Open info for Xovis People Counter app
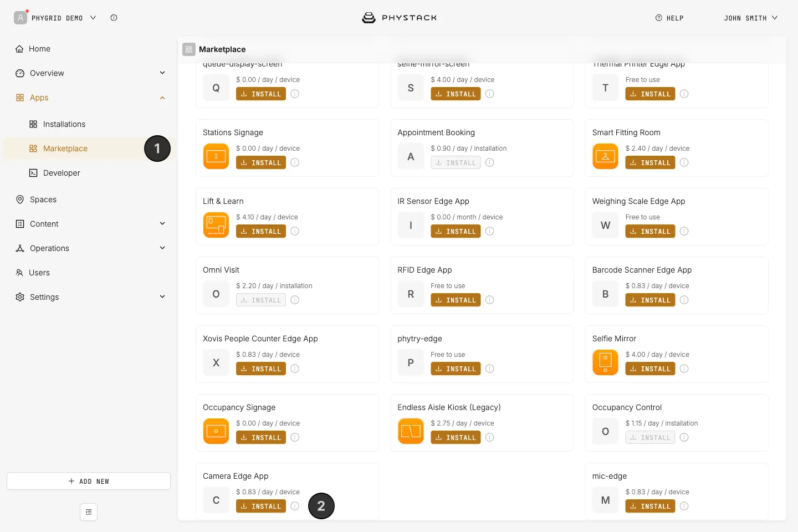The height and width of the screenshot is (532, 798). (x=295, y=369)
